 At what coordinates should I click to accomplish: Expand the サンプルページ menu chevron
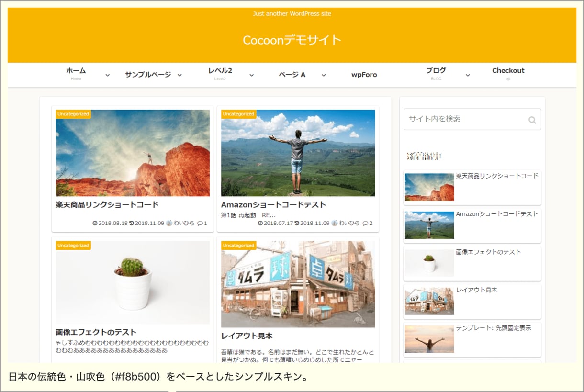(180, 75)
